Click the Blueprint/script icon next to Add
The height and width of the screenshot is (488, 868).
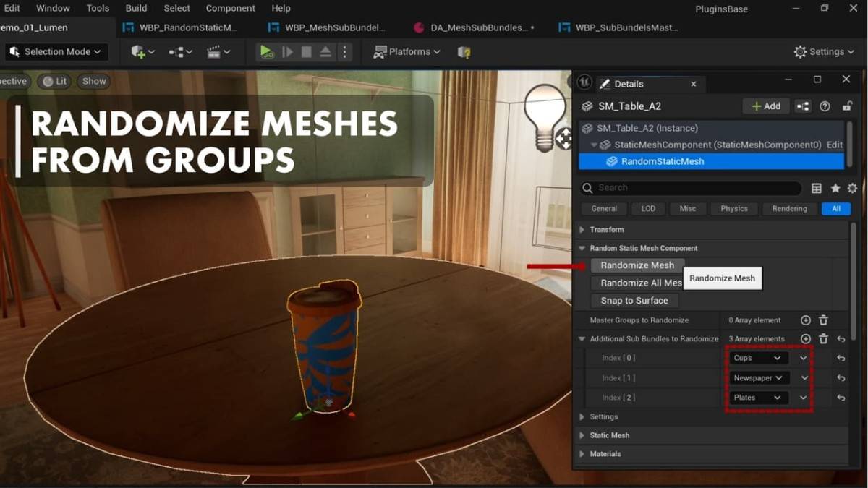click(x=803, y=106)
